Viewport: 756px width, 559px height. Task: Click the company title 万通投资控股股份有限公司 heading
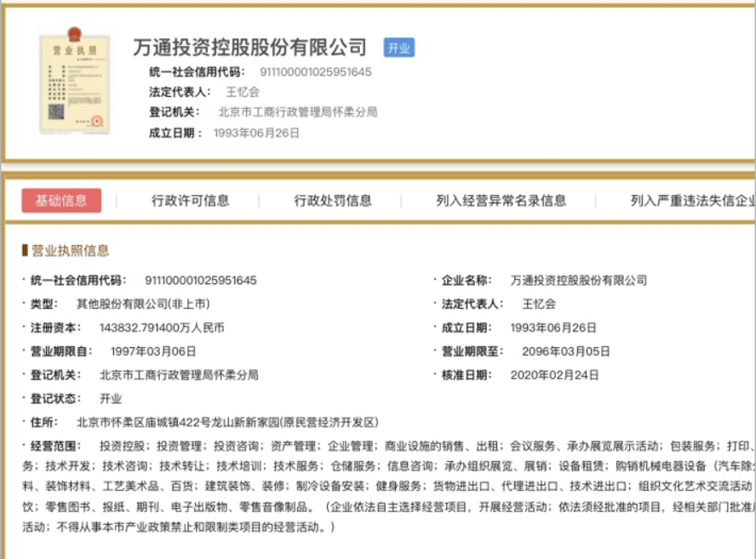click(249, 47)
